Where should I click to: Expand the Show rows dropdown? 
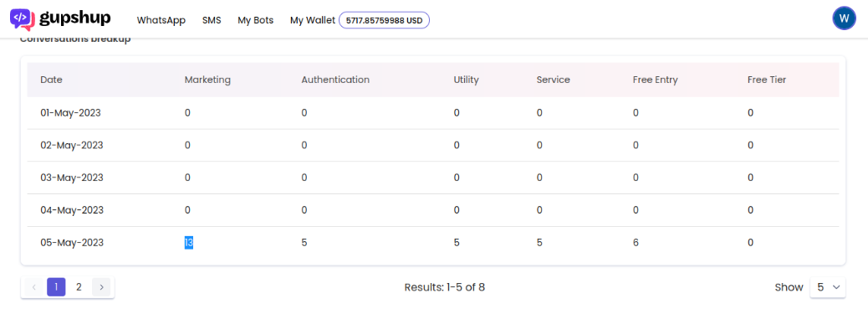tap(828, 287)
